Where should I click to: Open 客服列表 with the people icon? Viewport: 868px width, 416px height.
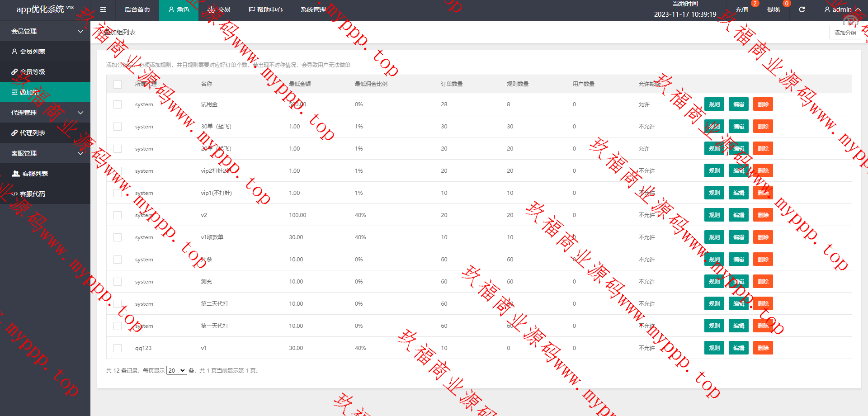(30, 174)
